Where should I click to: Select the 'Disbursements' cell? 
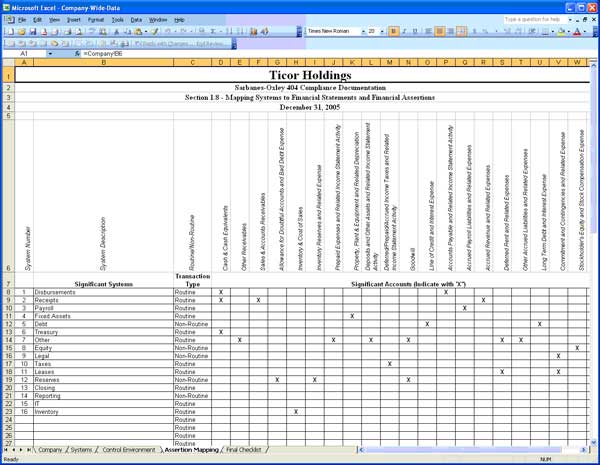pos(103,292)
